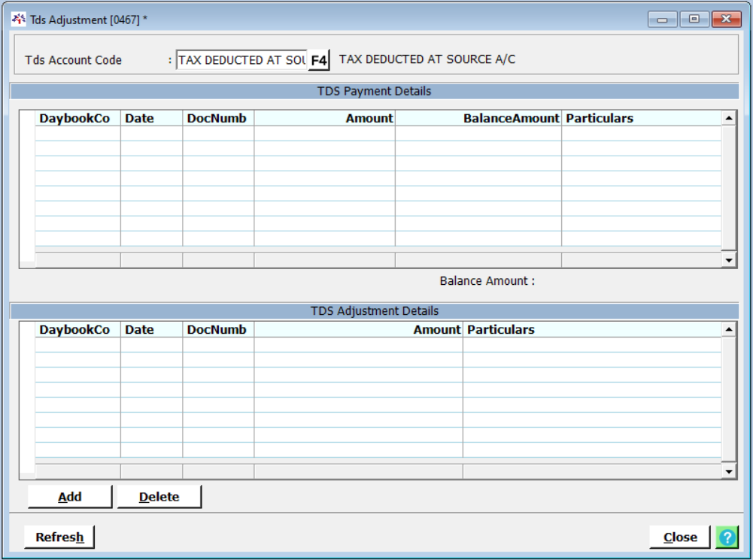This screenshot has width=753, height=560.
Task: Click in the Tds Account Code field
Action: [x=241, y=61]
